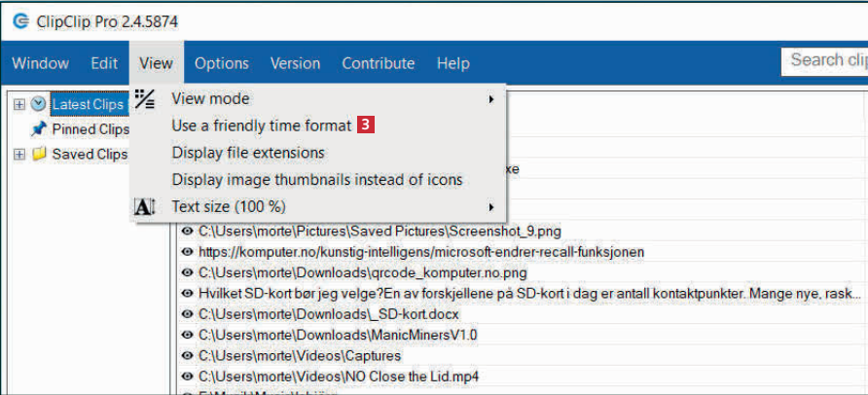Open the View mode submenu
Image resolution: width=868 pixels, height=395 pixels.
318,99
